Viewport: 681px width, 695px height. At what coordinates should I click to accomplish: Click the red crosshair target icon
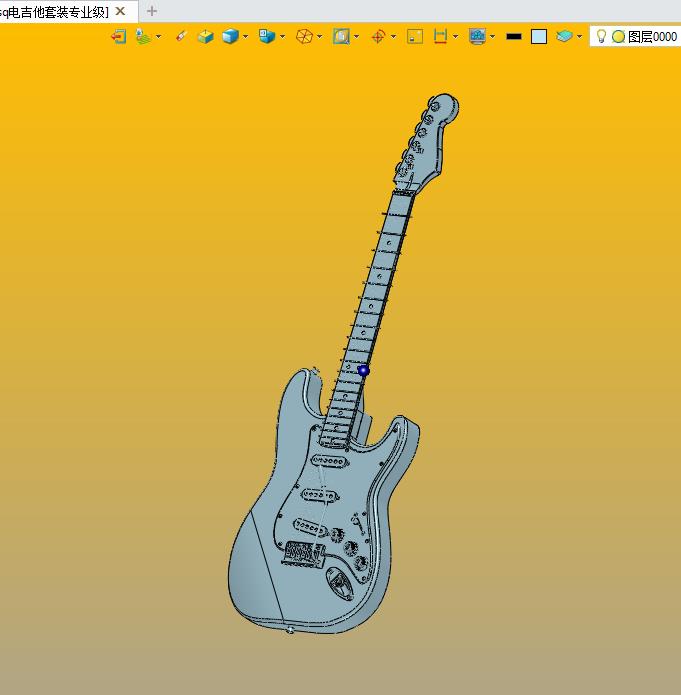pyautogui.click(x=378, y=36)
